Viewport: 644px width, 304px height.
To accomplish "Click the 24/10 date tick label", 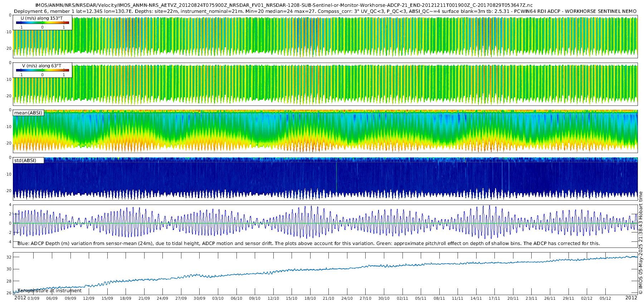I will pos(347,298).
